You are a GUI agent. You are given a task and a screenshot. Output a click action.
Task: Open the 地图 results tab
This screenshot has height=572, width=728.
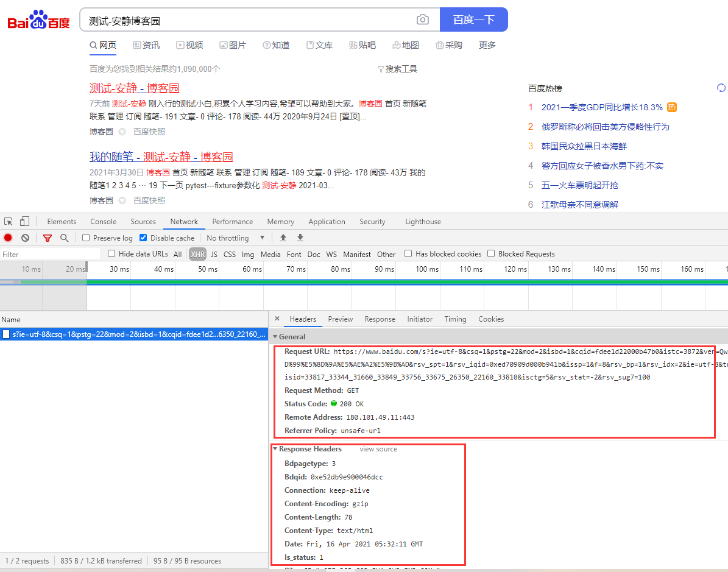point(406,45)
